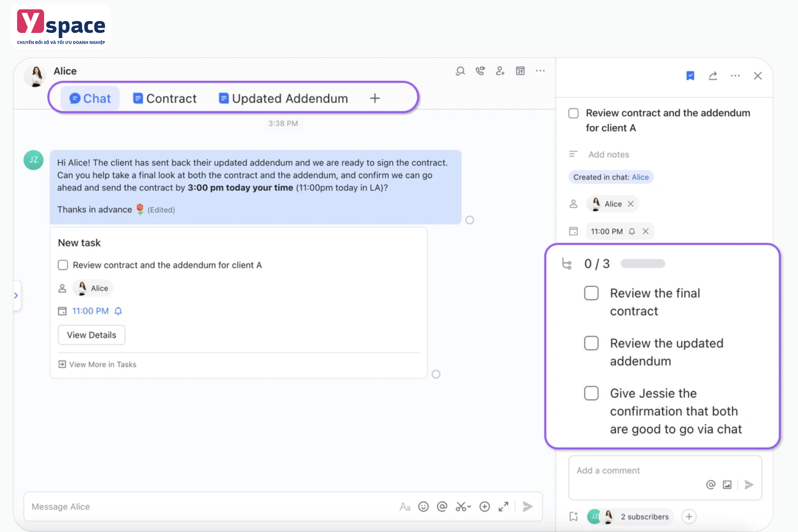Click 11:00 PM due time in chat card
798x532 pixels.
pos(90,311)
